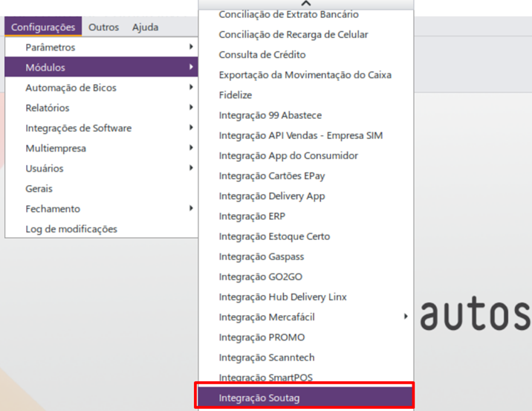Open Integração GO2GO
Viewport: 532px width, 411px height.
[x=306, y=276]
